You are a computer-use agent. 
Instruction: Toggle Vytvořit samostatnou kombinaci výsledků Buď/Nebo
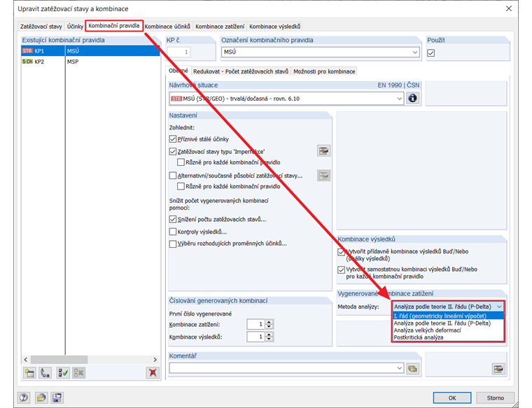[x=342, y=270]
